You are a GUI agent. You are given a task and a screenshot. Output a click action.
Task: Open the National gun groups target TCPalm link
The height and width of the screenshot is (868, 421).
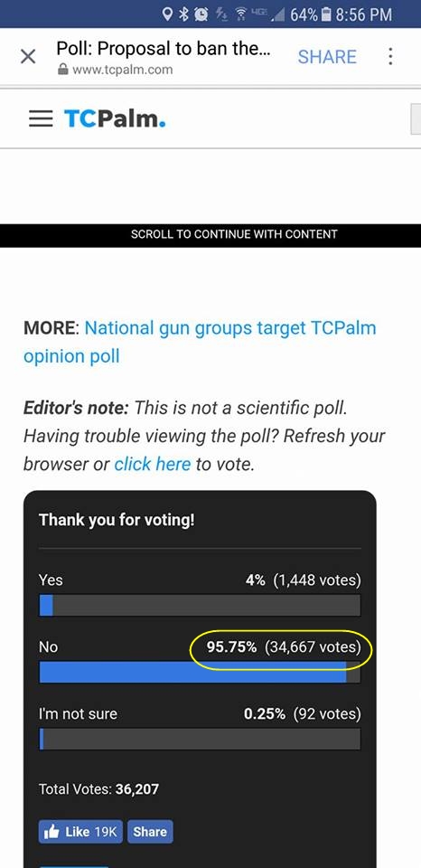tap(200, 342)
